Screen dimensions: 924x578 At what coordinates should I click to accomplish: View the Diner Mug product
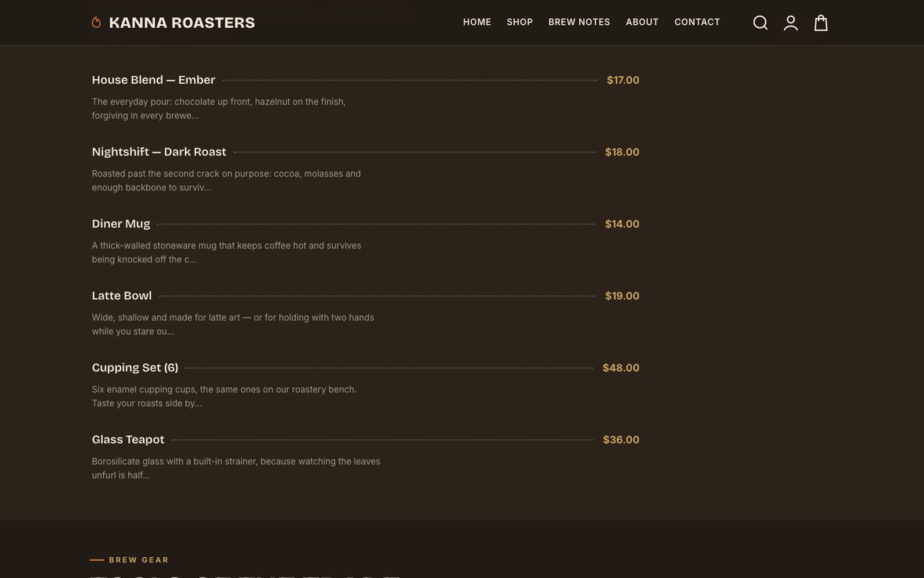pyautogui.click(x=121, y=224)
